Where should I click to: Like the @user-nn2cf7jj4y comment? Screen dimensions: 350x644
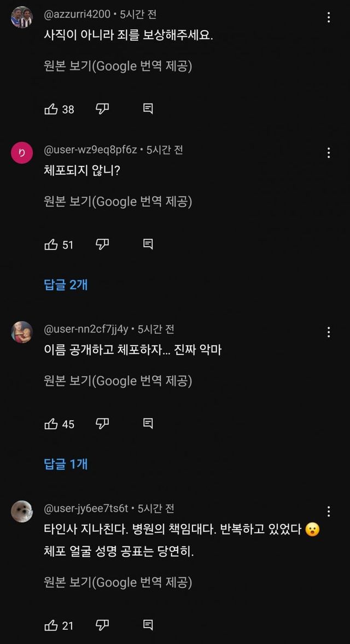(x=51, y=424)
